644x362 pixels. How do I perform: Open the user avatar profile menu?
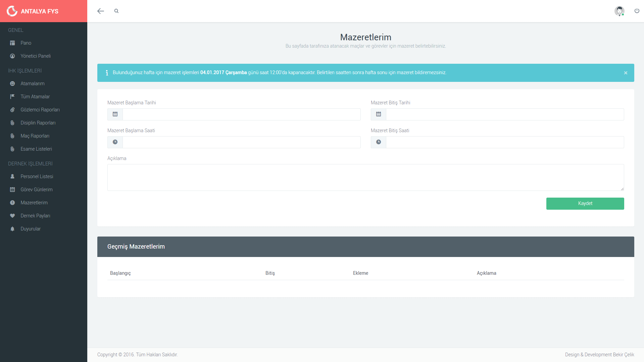pos(619,11)
